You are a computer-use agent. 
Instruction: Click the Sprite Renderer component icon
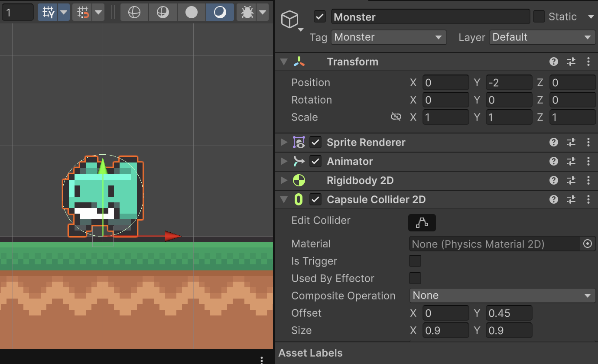(x=299, y=142)
